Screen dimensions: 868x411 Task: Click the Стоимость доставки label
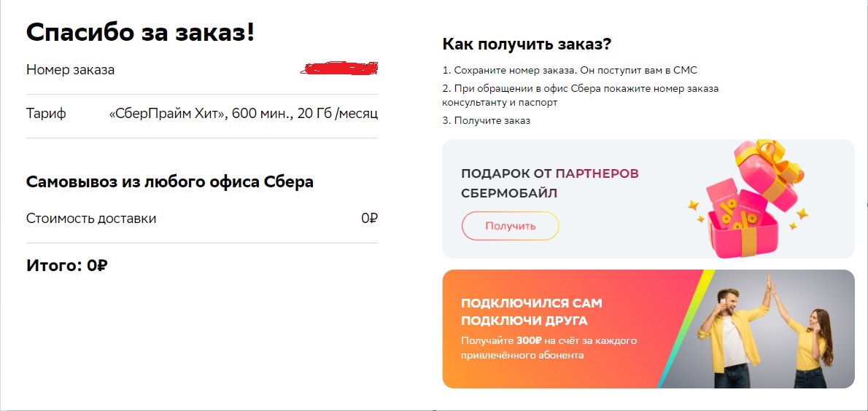91,219
